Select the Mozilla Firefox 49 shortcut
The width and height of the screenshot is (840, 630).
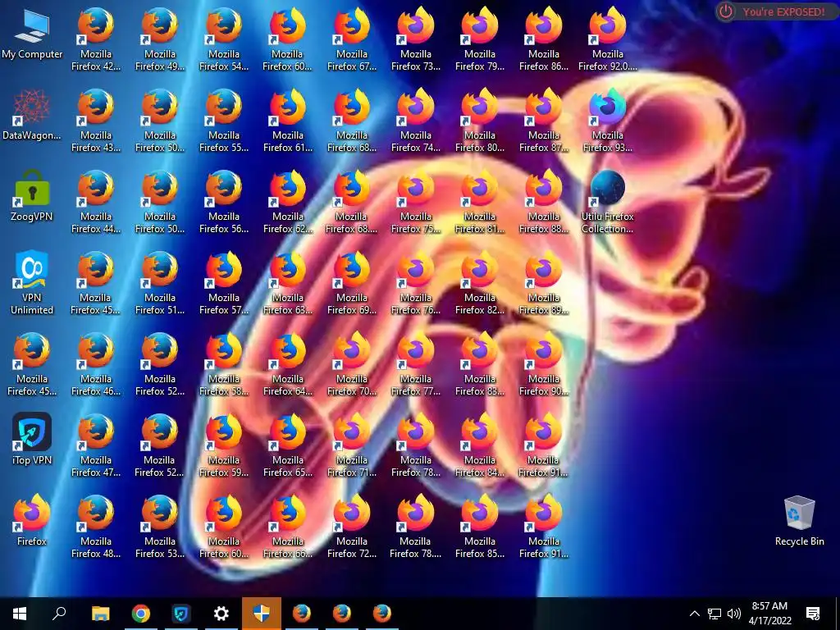pos(160,39)
